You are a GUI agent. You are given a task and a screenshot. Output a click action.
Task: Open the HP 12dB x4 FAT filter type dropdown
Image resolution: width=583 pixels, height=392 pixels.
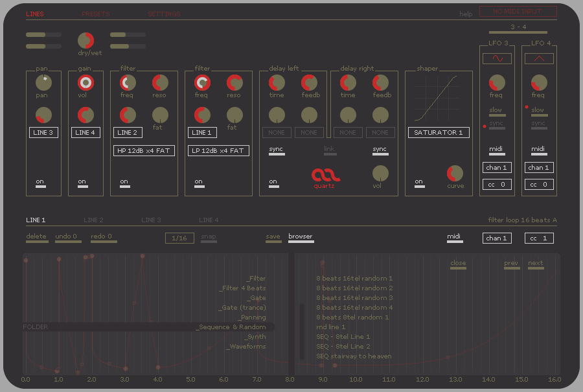coord(144,150)
